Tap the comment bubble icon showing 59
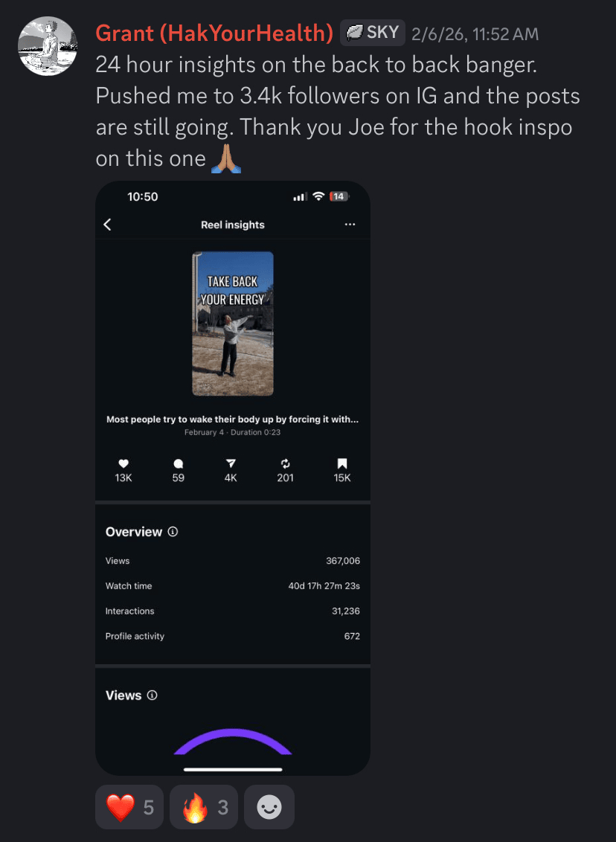616x842 pixels. coord(179,463)
